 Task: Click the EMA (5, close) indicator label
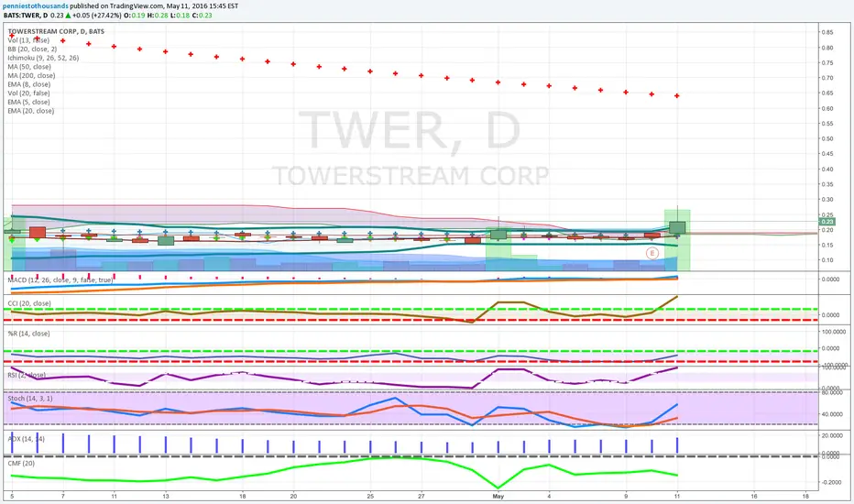pos(29,102)
